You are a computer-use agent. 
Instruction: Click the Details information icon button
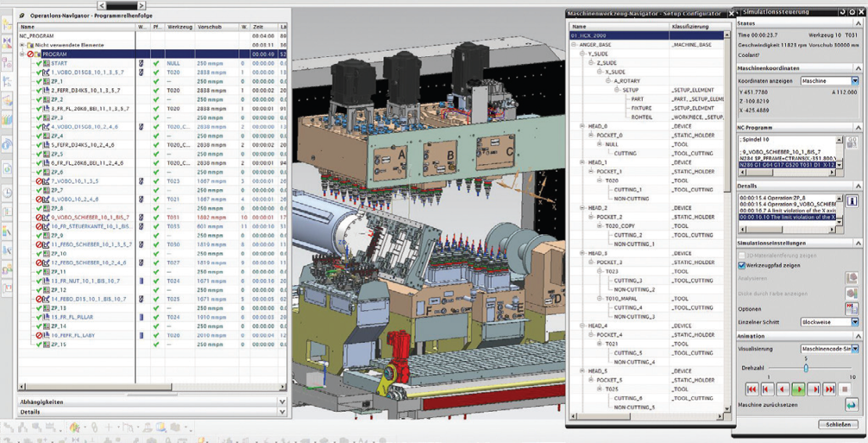pyautogui.click(x=852, y=201)
